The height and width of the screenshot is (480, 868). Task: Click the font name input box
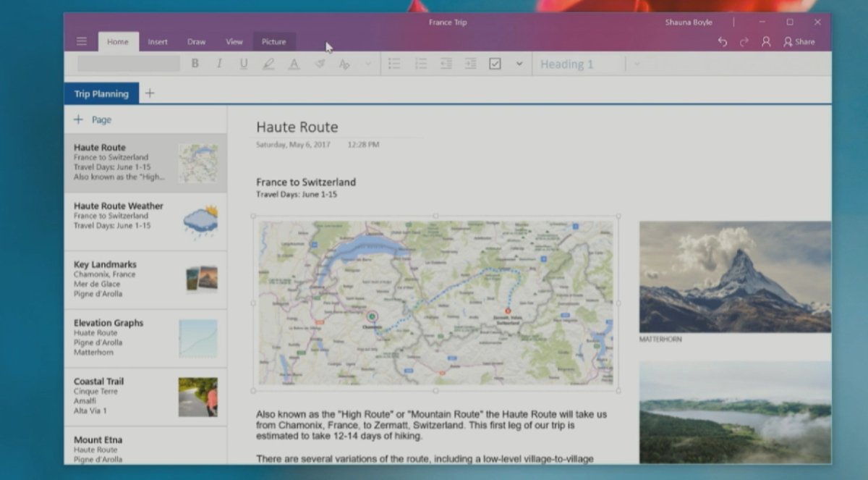coord(129,64)
